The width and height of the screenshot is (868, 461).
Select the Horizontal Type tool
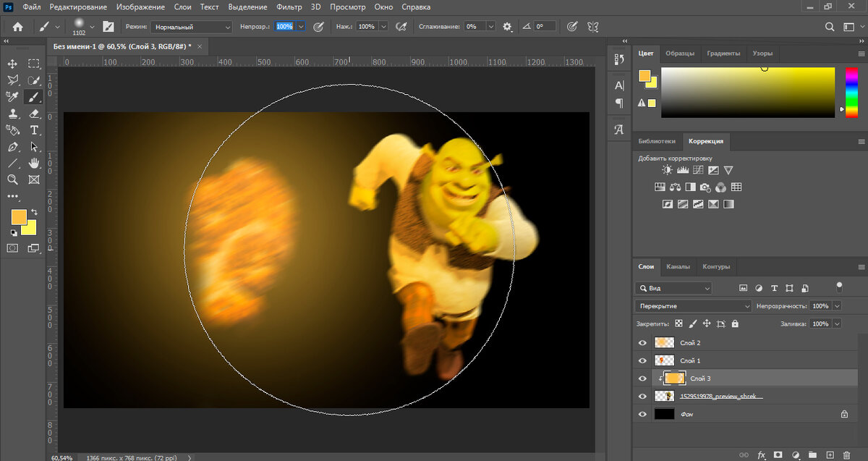pos(33,130)
